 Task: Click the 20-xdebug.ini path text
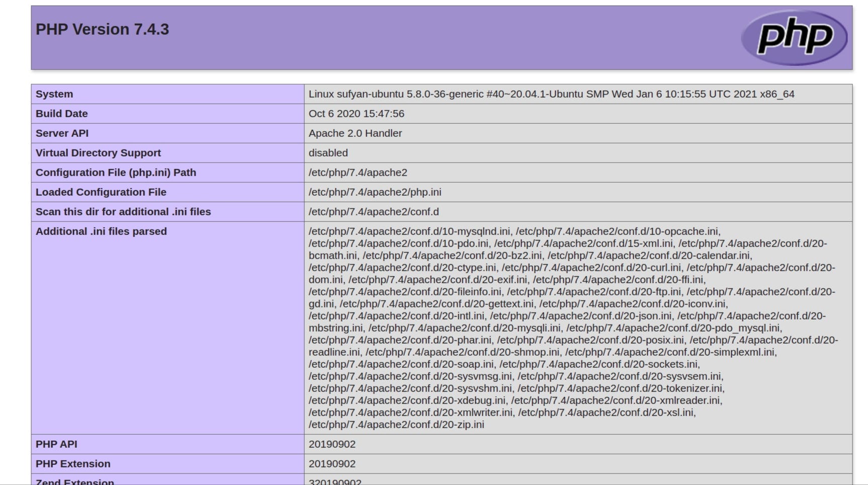tap(407, 400)
